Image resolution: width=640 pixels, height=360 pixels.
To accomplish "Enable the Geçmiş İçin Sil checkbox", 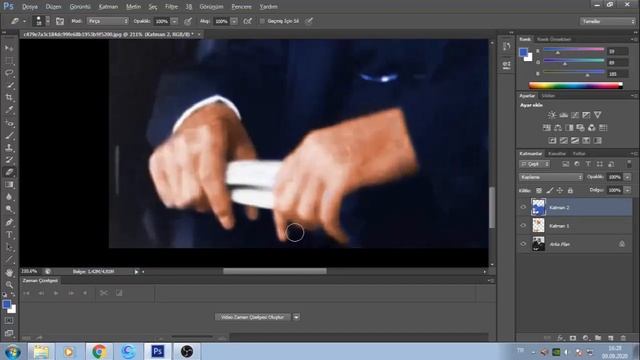I will [x=262, y=21].
